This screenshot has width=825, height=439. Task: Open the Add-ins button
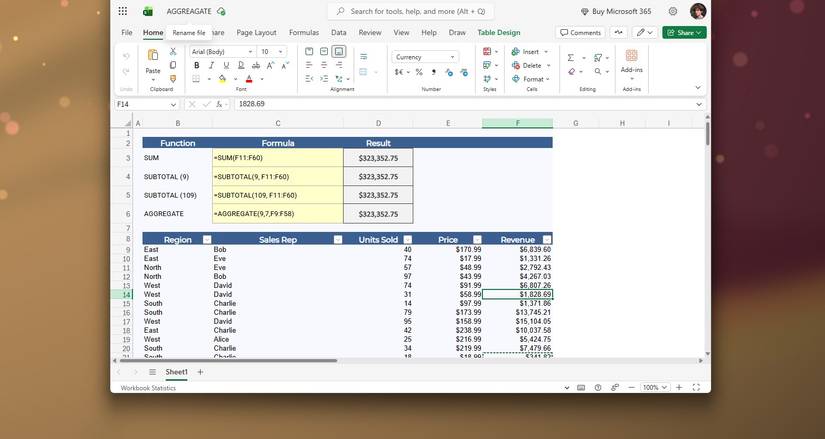point(631,62)
